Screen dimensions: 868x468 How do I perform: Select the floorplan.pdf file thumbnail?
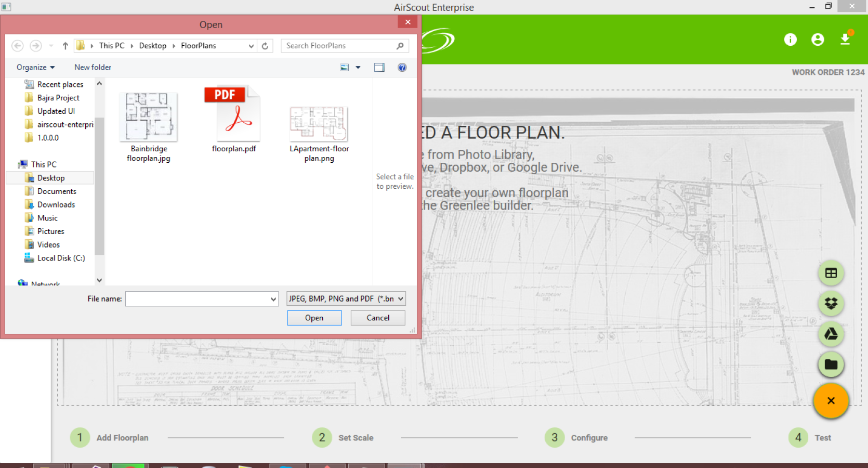tap(234, 120)
